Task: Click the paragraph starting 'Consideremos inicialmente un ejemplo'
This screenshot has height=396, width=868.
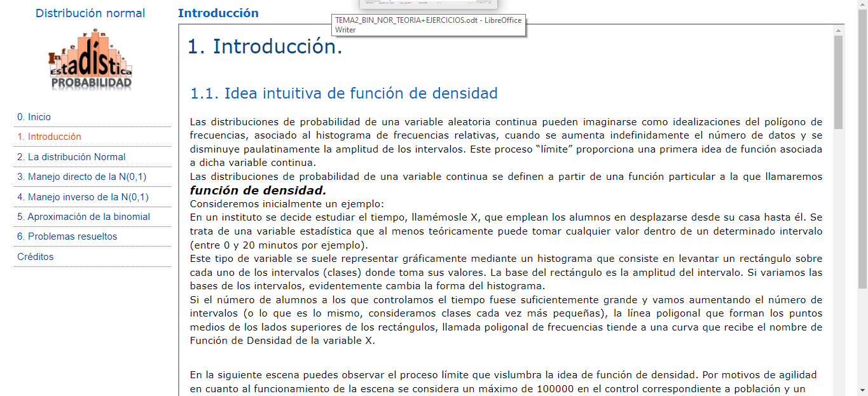Action: pyautogui.click(x=287, y=204)
